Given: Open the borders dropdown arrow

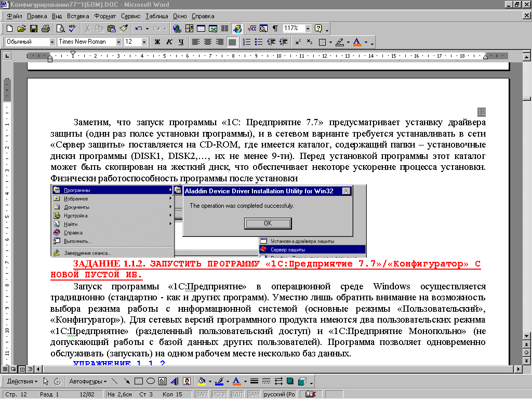Looking at the screenshot, I should click(x=330, y=42).
